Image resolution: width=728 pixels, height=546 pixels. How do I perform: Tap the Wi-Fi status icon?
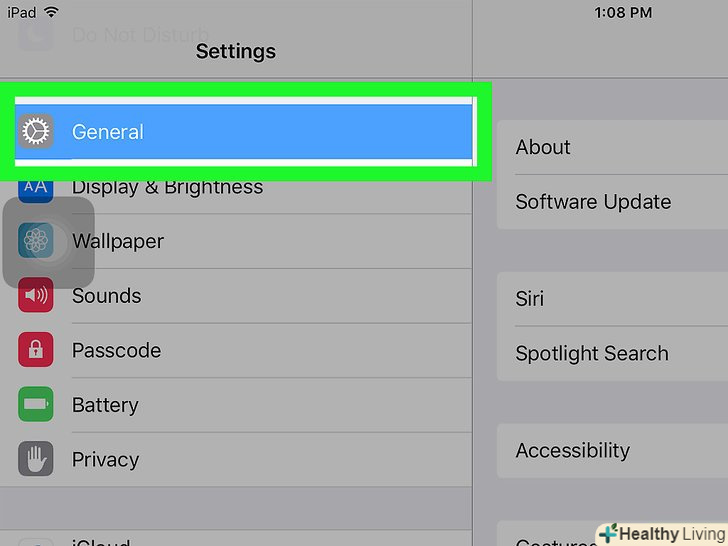coord(52,13)
